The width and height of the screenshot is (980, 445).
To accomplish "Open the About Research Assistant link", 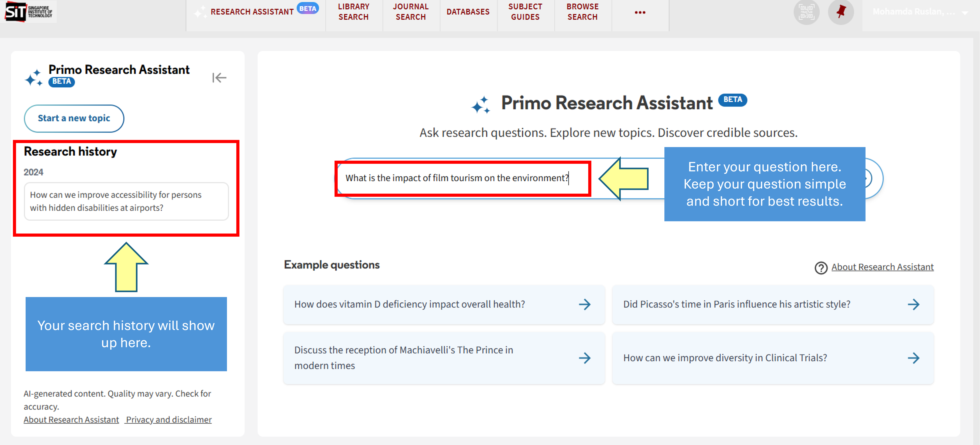I will click(71, 420).
